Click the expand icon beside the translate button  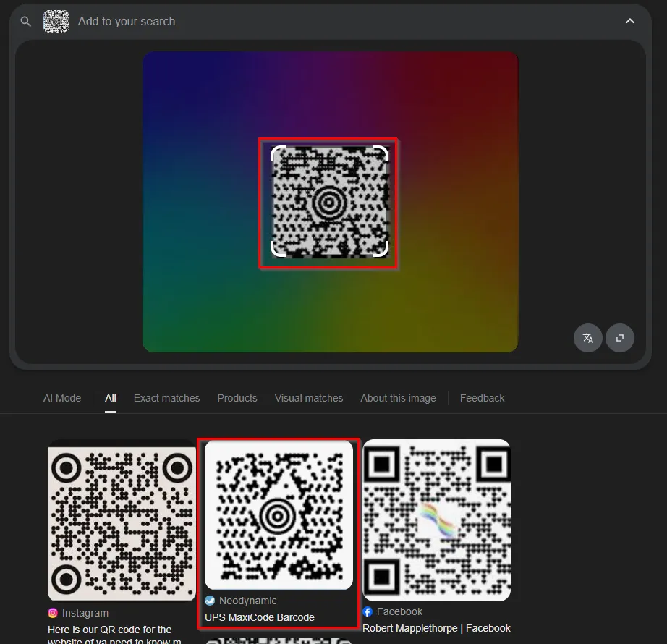point(620,338)
